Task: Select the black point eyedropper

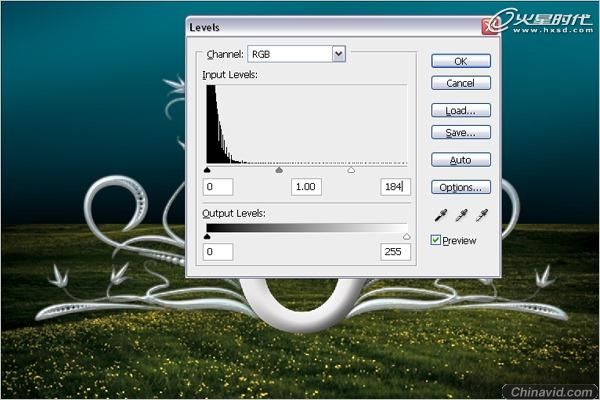Action: click(441, 215)
